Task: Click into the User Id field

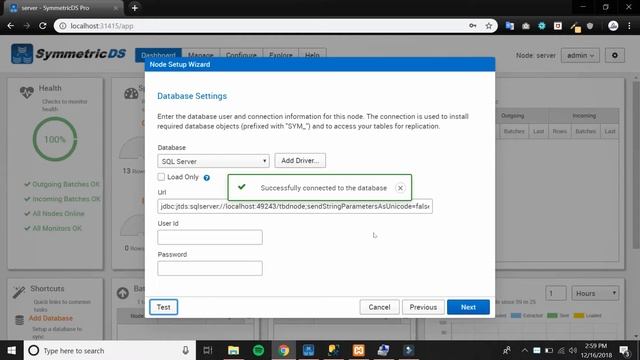Action: (210, 237)
